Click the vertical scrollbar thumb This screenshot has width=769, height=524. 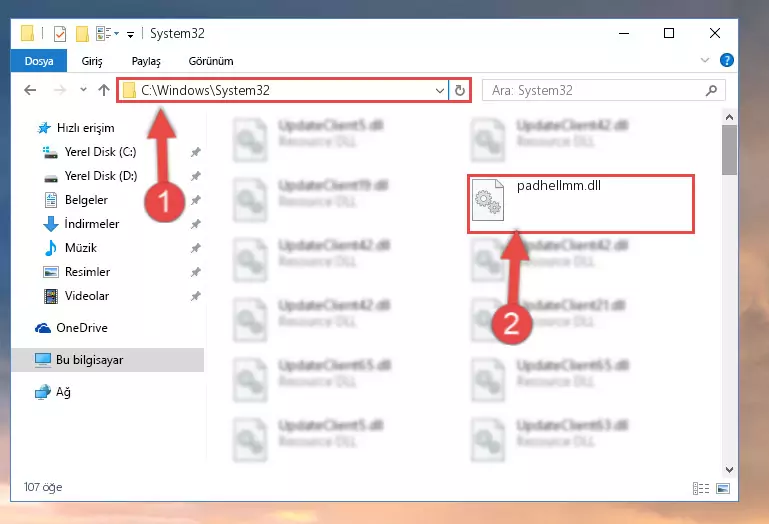click(x=729, y=150)
